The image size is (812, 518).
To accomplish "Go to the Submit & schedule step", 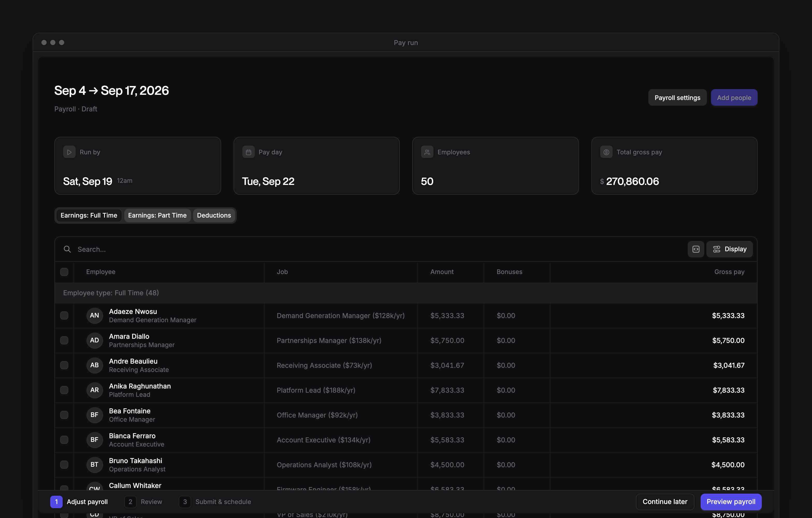I will click(215, 502).
